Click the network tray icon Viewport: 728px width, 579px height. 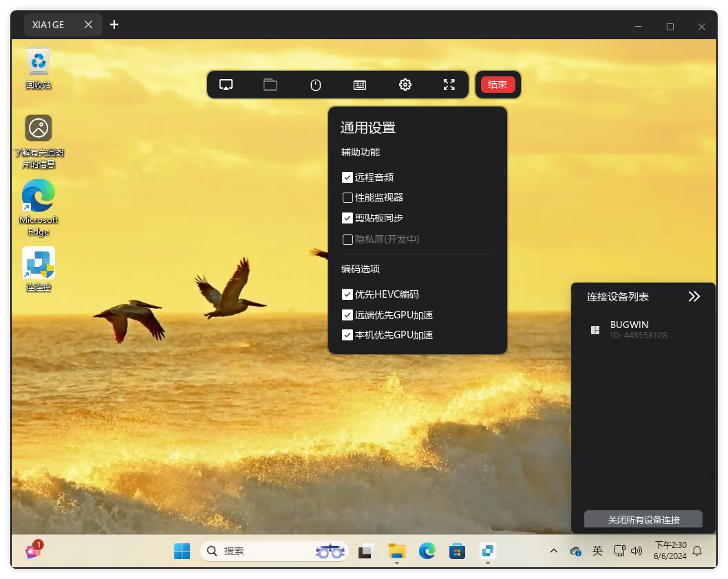point(619,551)
